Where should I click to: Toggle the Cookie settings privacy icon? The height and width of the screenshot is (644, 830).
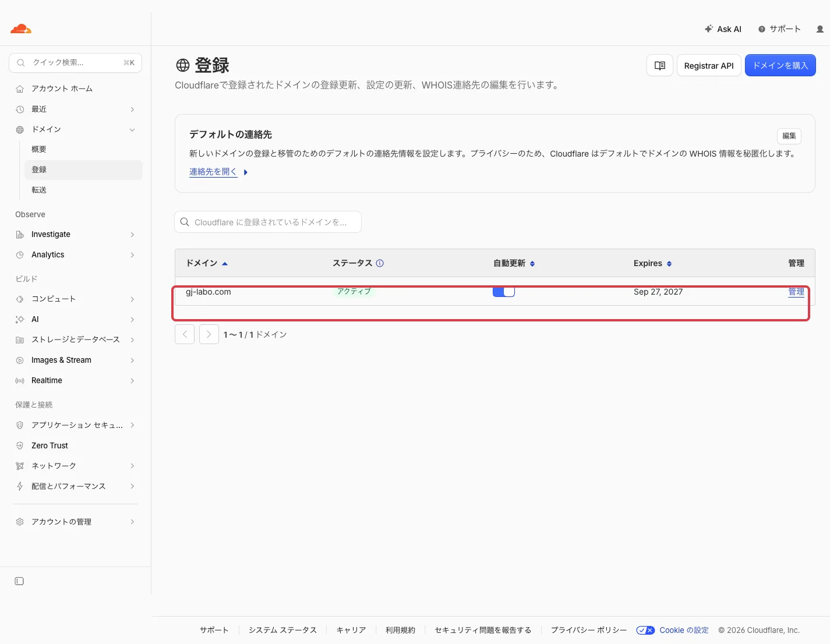pyautogui.click(x=645, y=630)
